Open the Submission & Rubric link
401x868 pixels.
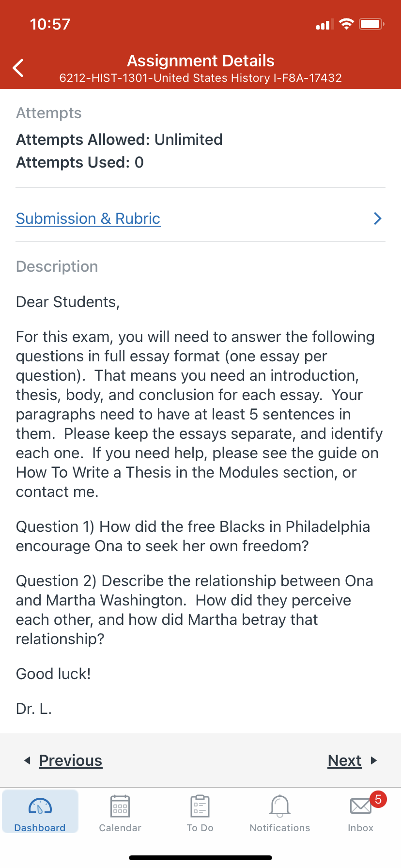(88, 218)
